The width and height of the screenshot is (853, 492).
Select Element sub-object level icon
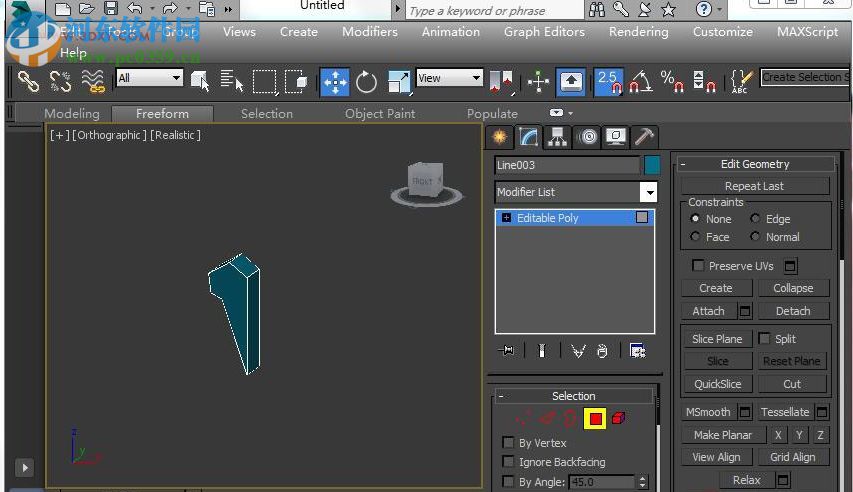[x=619, y=418]
